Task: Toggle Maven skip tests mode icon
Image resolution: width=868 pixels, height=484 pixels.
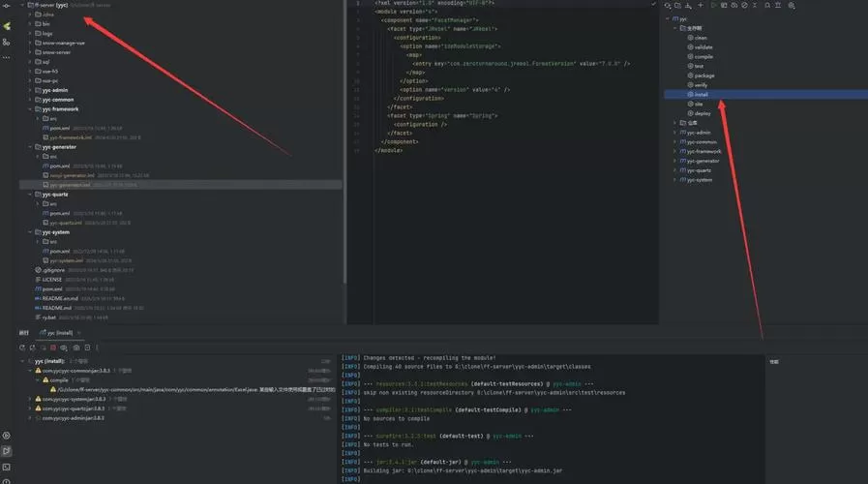Action: tap(744, 5)
